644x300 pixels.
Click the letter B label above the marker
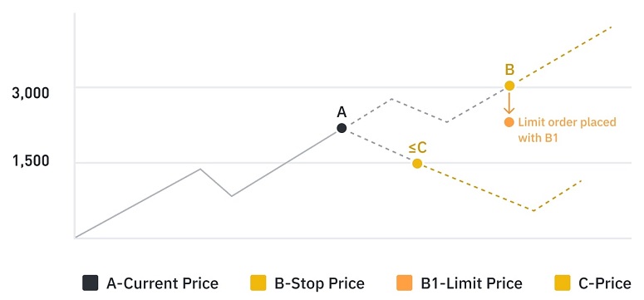point(509,70)
